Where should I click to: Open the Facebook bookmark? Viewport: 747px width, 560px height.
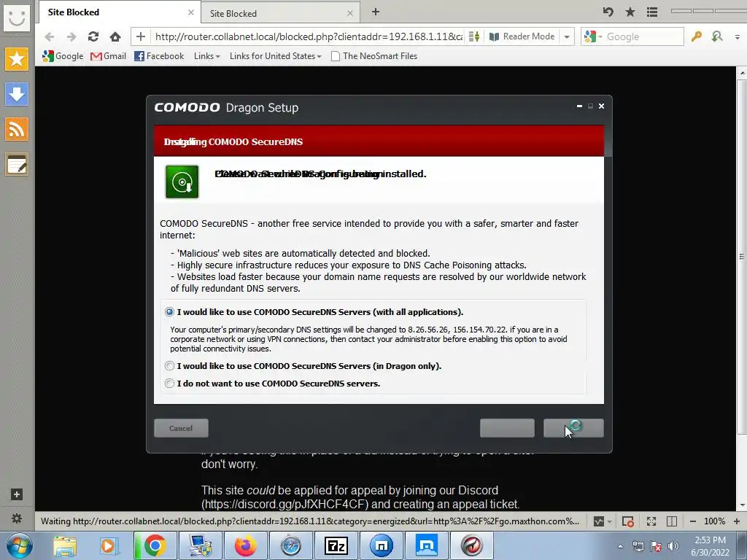(159, 56)
